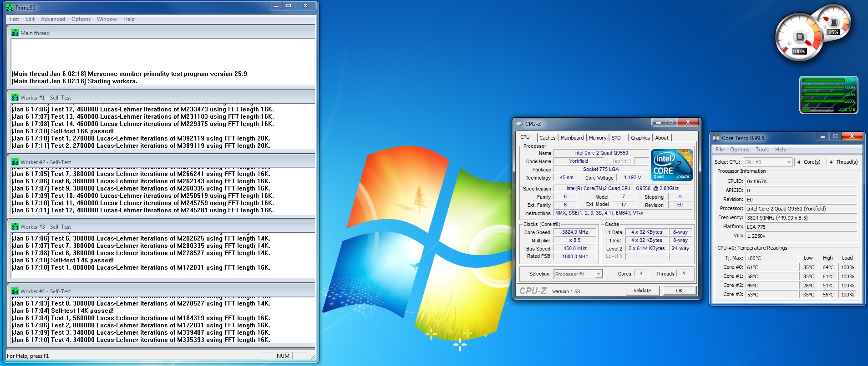868x366 pixels.
Task: Click the Level 2 cache value 2 x 6144 KBytes
Action: tap(647, 248)
